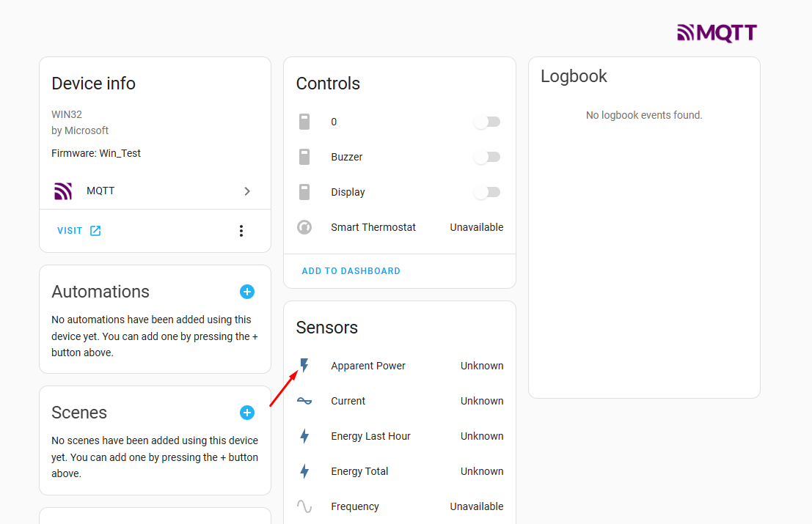
Task: Click the MQTT logo in the top corner
Action: tap(717, 33)
